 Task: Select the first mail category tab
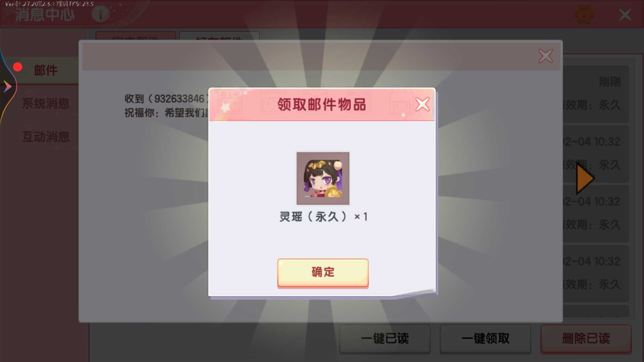pyautogui.click(x=136, y=36)
